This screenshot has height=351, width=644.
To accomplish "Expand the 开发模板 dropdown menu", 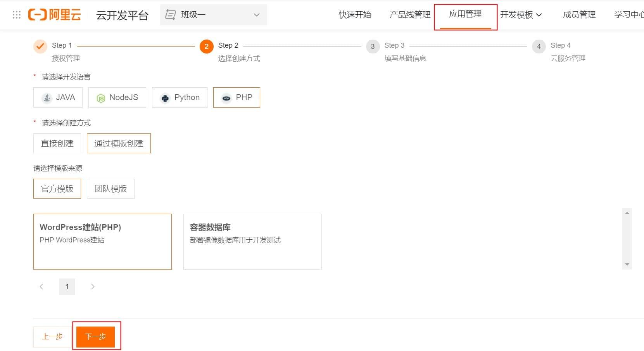I will (x=521, y=15).
